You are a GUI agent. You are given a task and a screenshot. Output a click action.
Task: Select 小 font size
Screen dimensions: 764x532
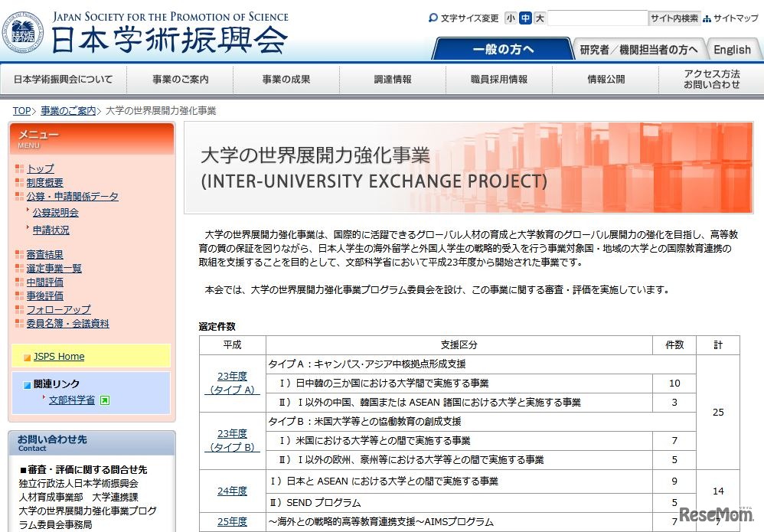click(x=511, y=16)
